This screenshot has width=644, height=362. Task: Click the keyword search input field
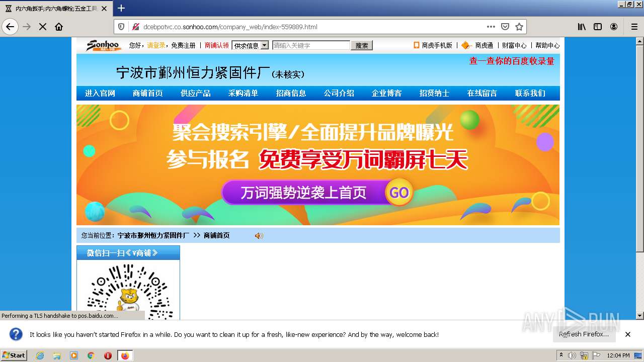pyautogui.click(x=311, y=45)
